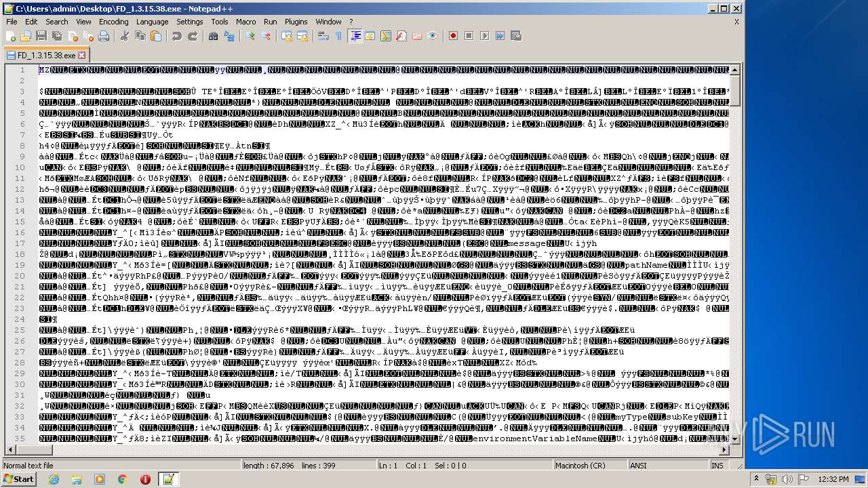Click the X close-document button beside the menu bar
Viewport: 868px width, 488px height.
(x=736, y=22)
